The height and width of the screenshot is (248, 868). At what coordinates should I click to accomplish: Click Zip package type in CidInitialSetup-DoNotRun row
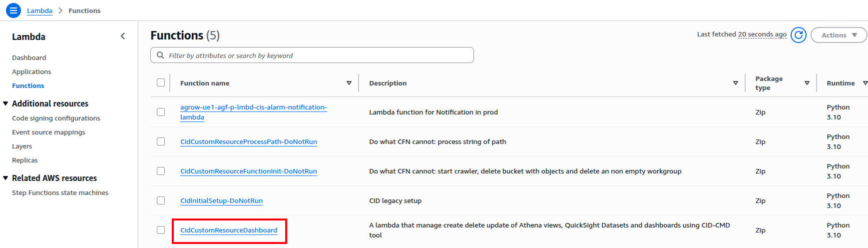[x=760, y=200]
